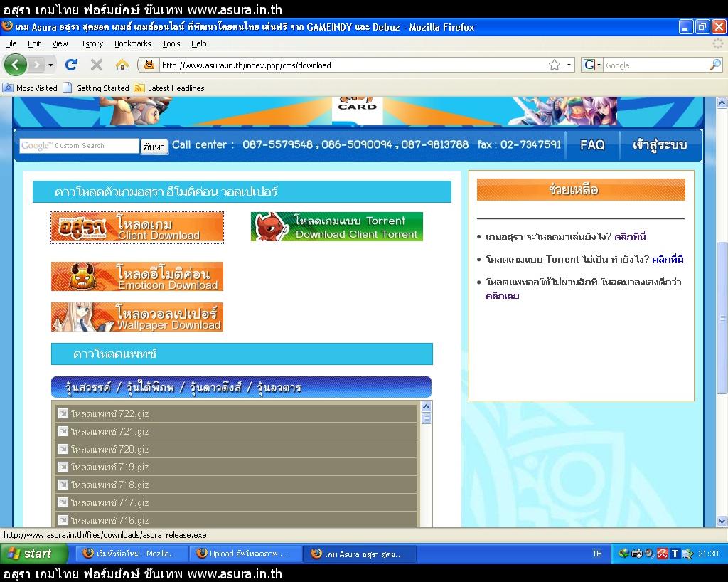Screen dimensions: 728x582
Task: Open Latest Headlines feed bookmark
Action: tap(169, 88)
